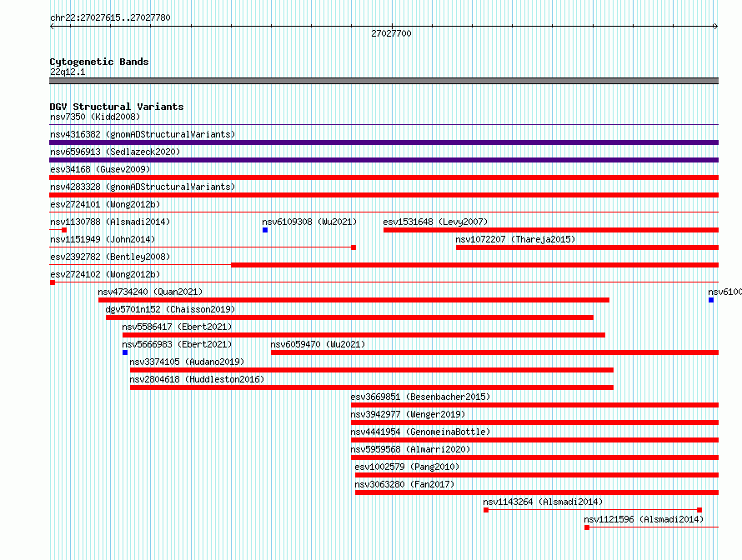Screen dimensions: 742x560
Task: Click the 22q12.1 cytogenetic band bar
Action: [384, 81]
